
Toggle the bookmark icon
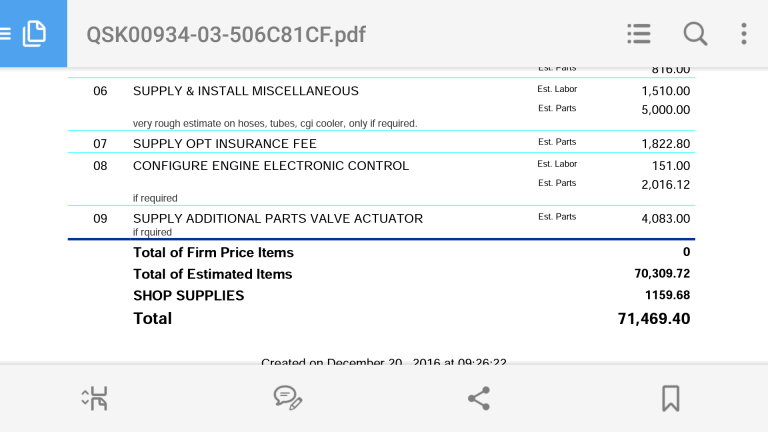[671, 398]
